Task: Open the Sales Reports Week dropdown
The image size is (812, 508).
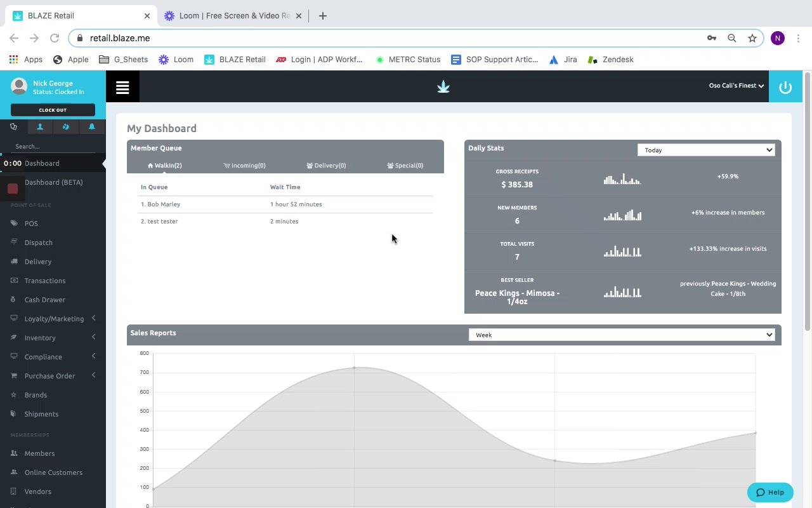Action: (x=622, y=335)
